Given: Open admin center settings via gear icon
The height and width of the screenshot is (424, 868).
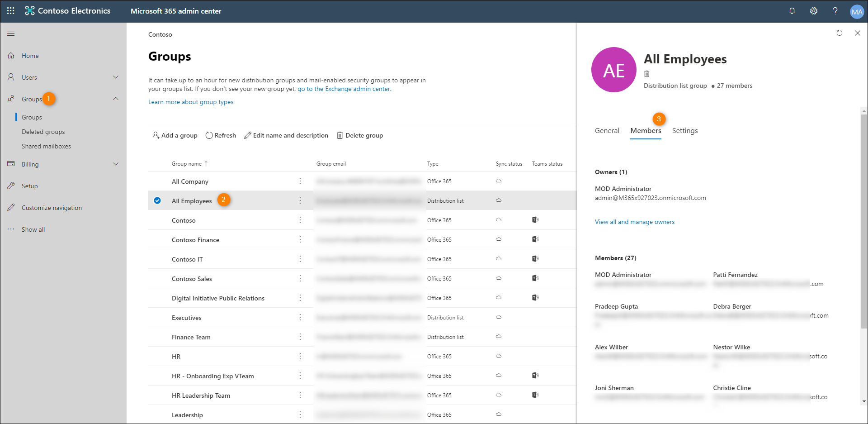Looking at the screenshot, I should [x=814, y=11].
